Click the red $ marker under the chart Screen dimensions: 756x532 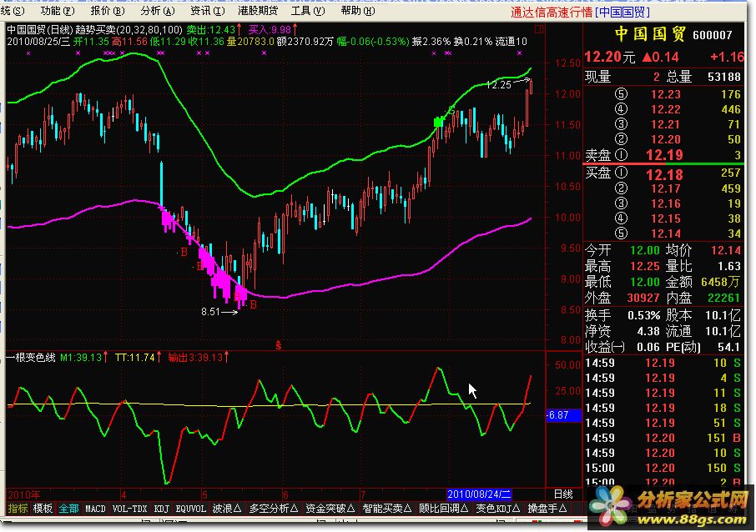pyautogui.click(x=278, y=345)
